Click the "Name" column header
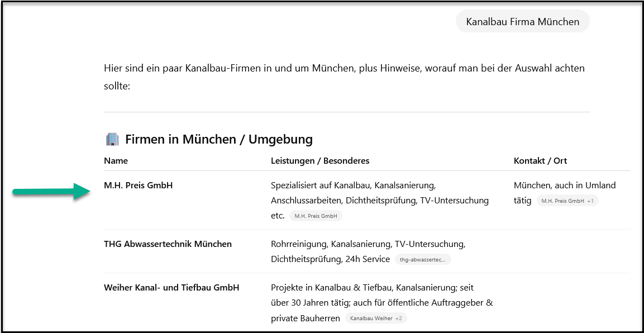 point(116,161)
